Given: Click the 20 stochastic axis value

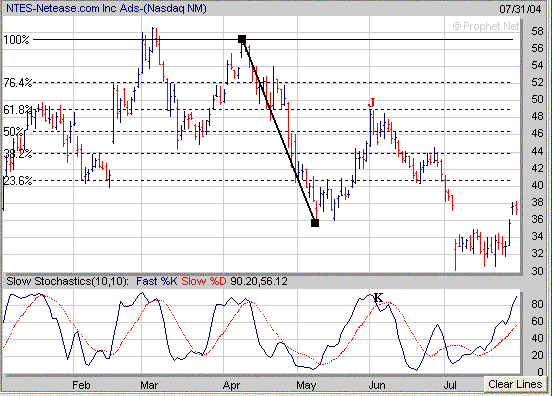Looking at the screenshot, I should pyautogui.click(x=537, y=355).
